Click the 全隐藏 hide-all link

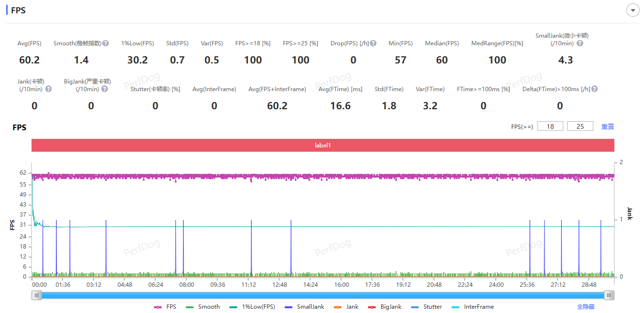tap(586, 307)
